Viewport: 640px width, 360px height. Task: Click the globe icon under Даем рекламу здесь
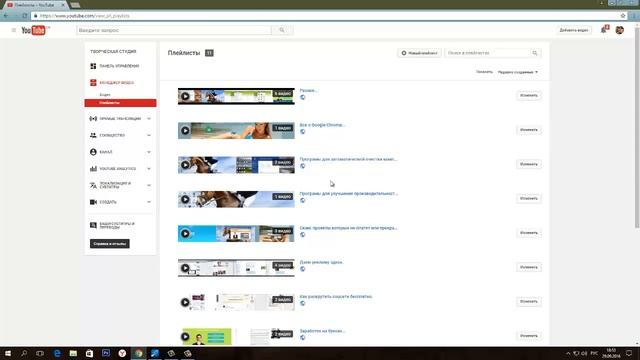click(x=302, y=269)
